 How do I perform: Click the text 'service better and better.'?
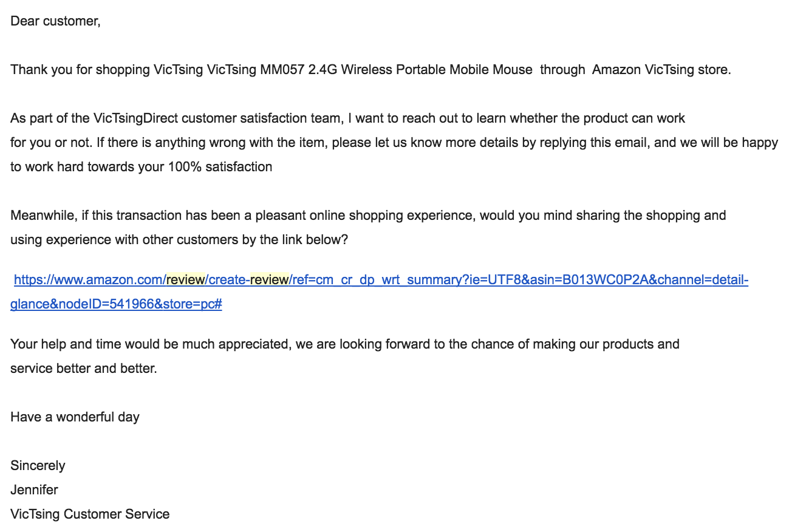[x=84, y=369]
